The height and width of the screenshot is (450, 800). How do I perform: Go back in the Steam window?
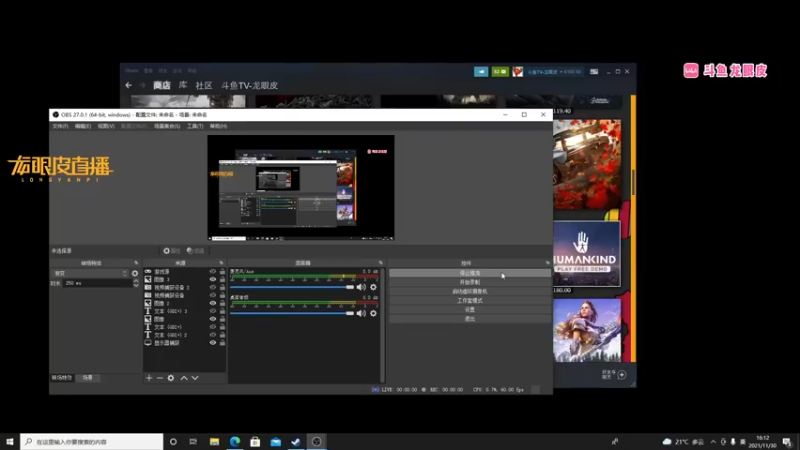pyautogui.click(x=129, y=85)
